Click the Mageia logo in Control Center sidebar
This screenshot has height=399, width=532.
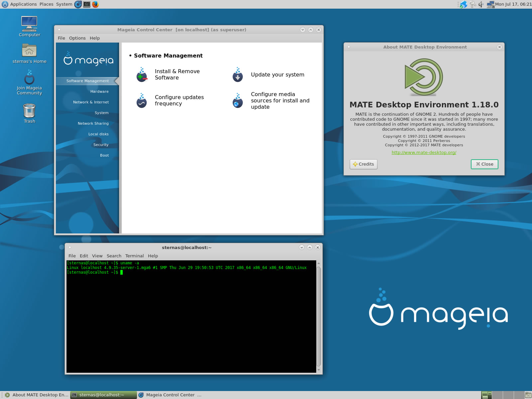pyautogui.click(x=88, y=59)
